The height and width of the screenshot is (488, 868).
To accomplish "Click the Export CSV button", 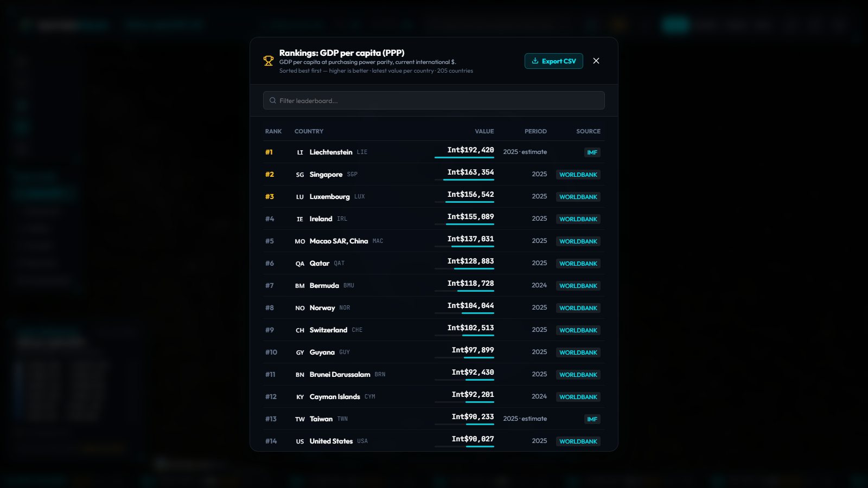I will coord(553,61).
